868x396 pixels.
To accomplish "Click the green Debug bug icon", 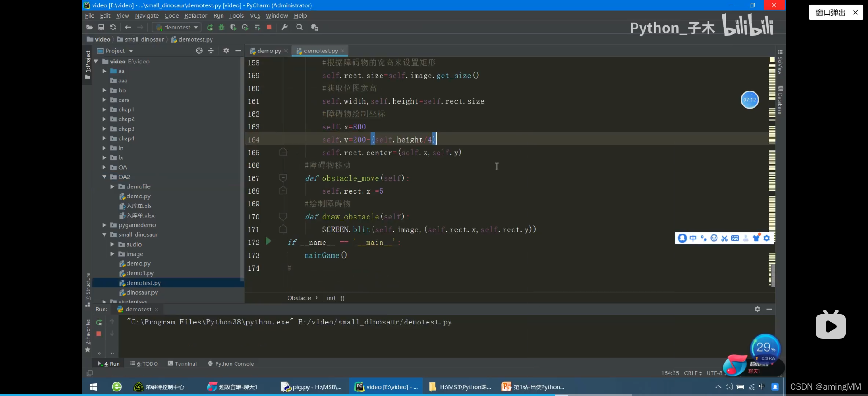I will click(x=222, y=27).
